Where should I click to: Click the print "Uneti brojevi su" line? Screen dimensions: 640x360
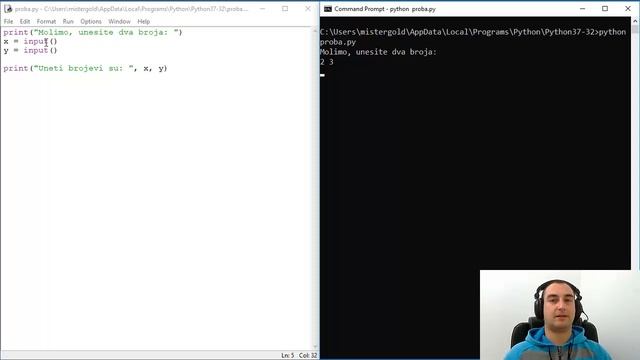[85, 68]
